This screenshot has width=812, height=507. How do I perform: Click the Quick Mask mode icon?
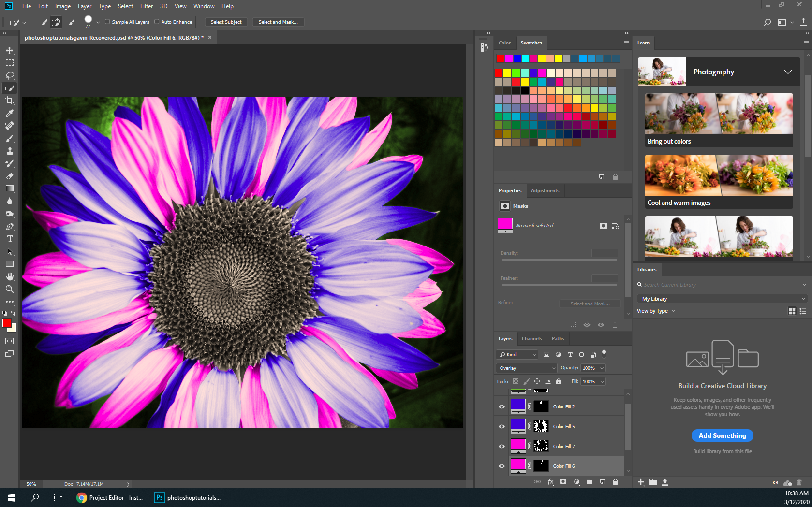tap(10, 341)
